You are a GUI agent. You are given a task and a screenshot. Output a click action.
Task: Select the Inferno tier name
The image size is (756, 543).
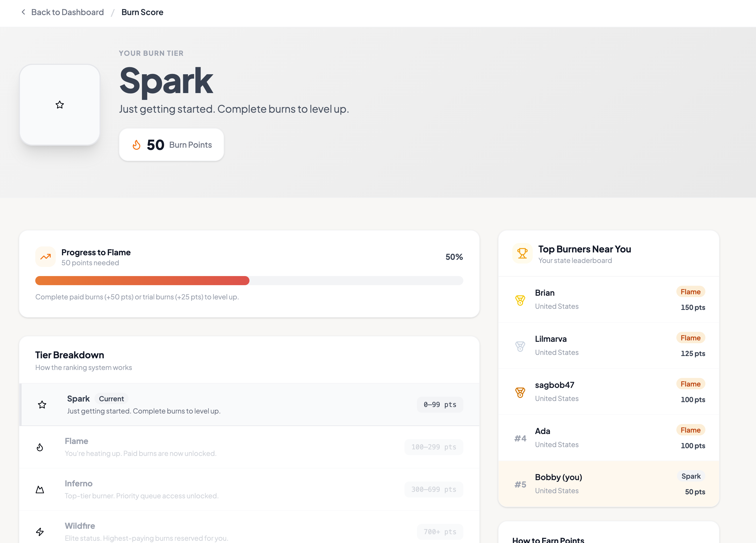(x=79, y=483)
